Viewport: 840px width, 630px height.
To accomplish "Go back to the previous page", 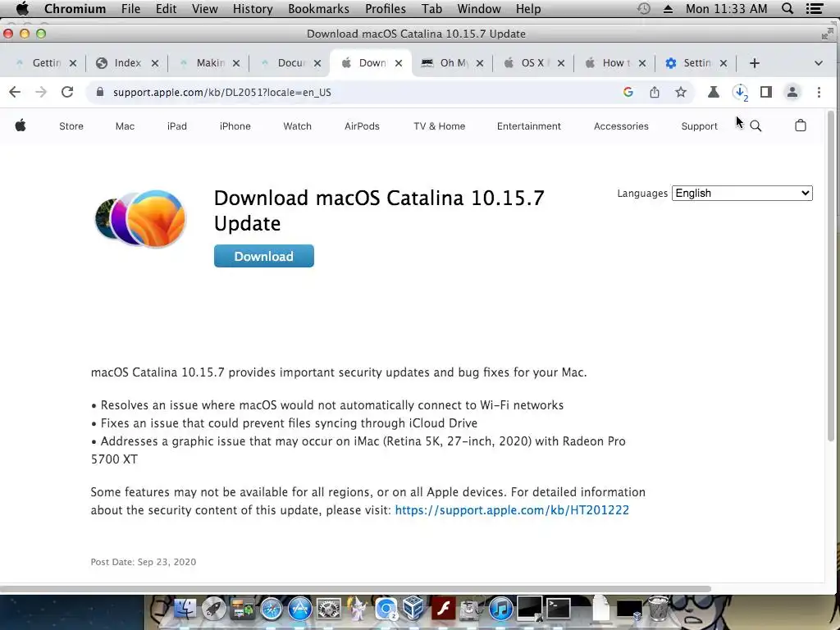I will coord(15,92).
